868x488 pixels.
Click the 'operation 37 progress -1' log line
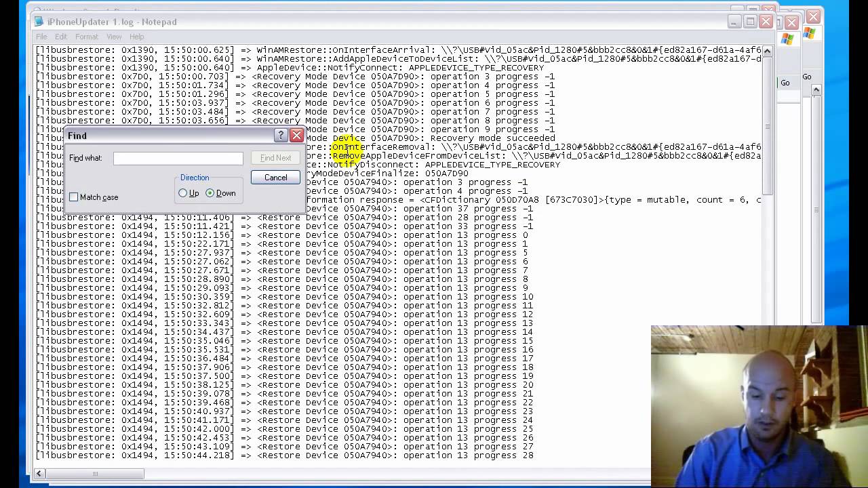(x=419, y=209)
